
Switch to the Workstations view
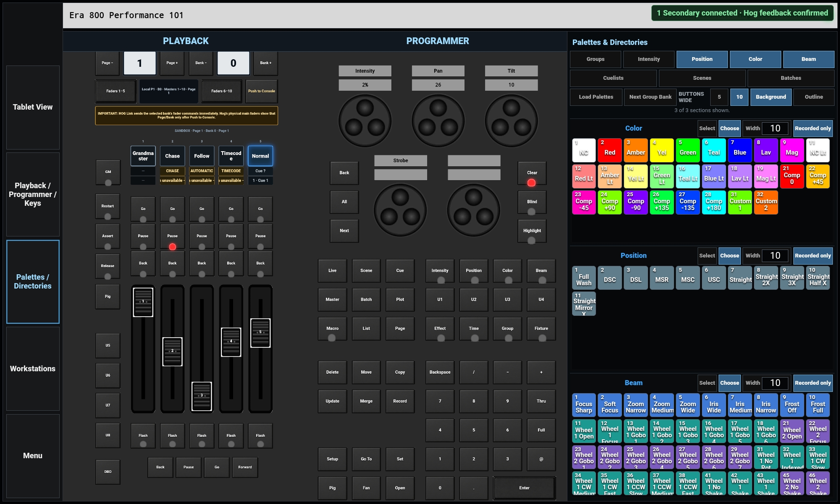[33, 369]
